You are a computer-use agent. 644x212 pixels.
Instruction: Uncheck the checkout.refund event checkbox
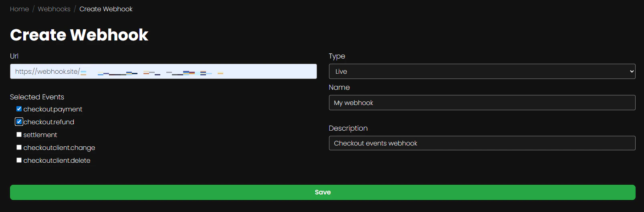19,122
